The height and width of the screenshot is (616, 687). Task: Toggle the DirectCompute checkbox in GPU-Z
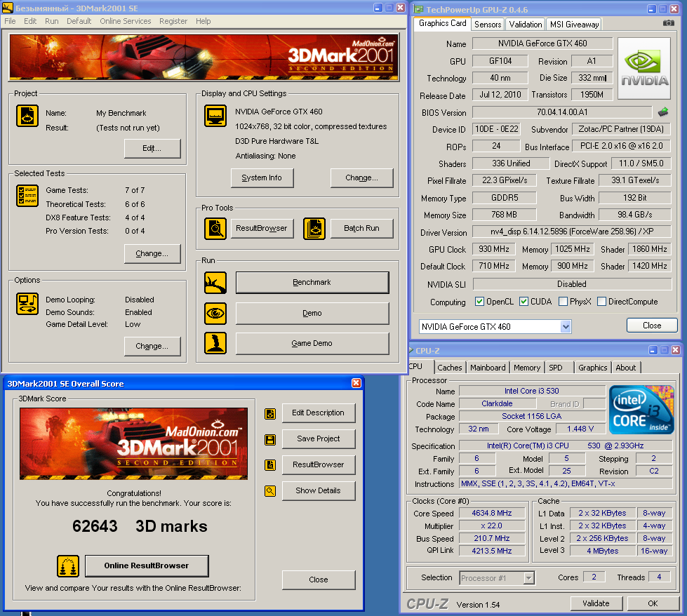tap(601, 302)
